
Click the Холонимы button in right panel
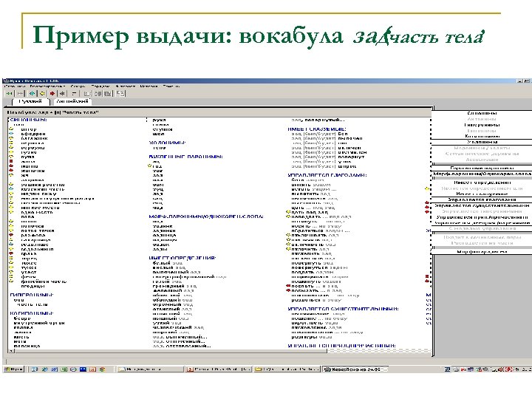[482, 142]
